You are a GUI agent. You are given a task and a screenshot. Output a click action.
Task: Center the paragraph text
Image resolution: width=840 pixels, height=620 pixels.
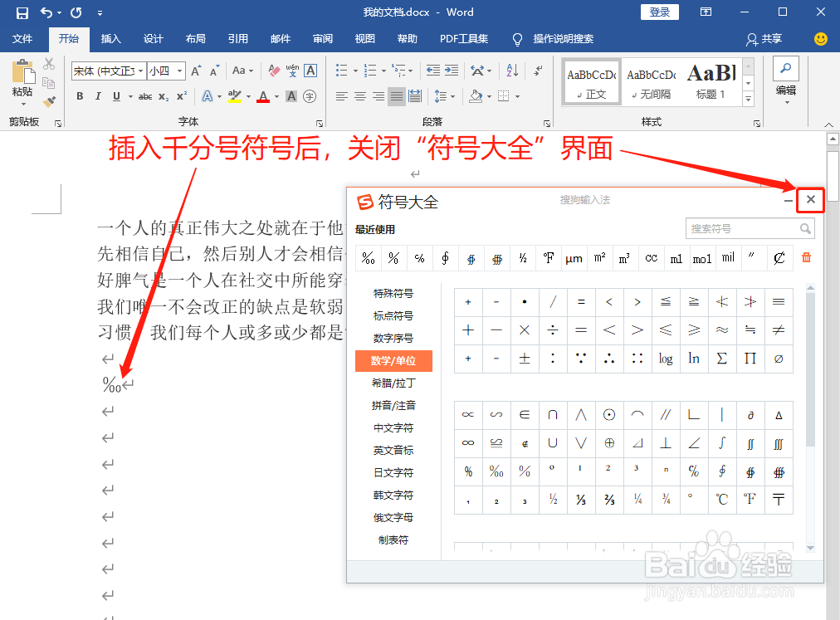click(x=360, y=96)
